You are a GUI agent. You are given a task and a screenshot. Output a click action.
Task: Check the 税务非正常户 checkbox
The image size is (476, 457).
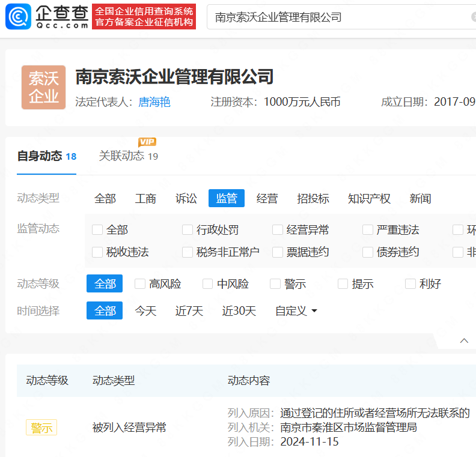click(188, 252)
